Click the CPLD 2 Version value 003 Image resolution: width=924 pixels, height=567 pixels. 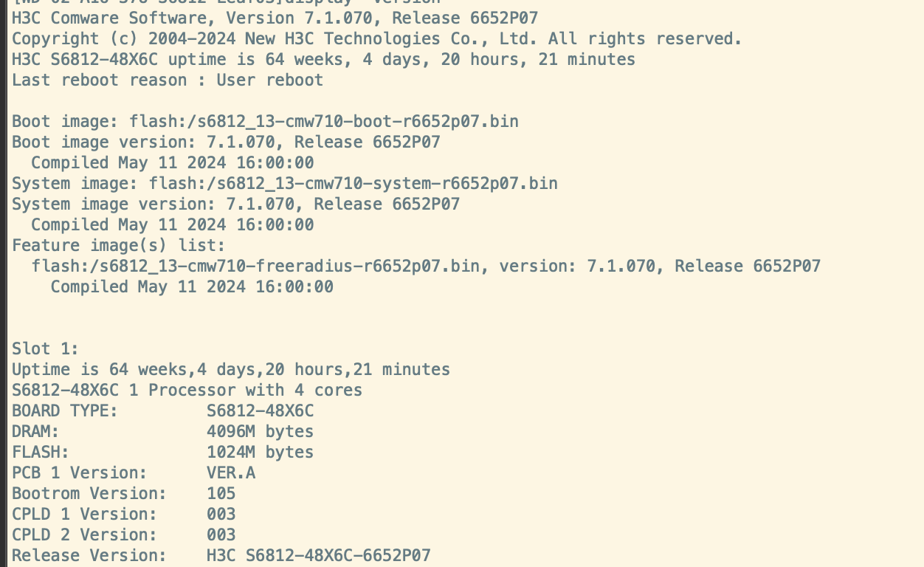pos(221,535)
